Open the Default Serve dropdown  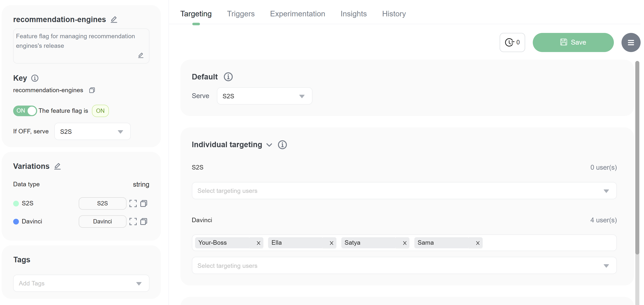pos(264,96)
